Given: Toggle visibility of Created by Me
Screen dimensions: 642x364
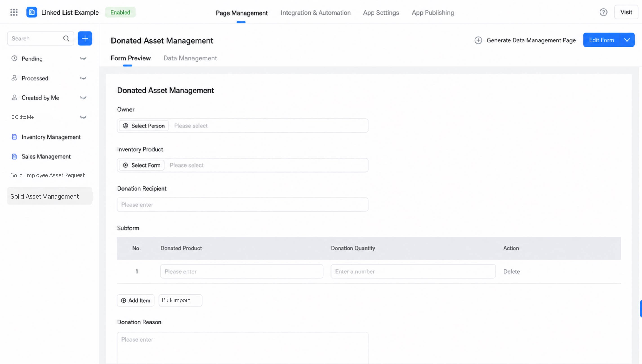Looking at the screenshot, I should (x=83, y=98).
